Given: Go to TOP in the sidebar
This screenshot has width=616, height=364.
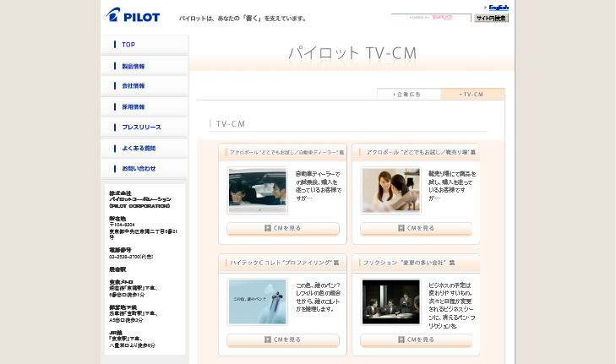Looking at the screenshot, I should click(x=144, y=45).
